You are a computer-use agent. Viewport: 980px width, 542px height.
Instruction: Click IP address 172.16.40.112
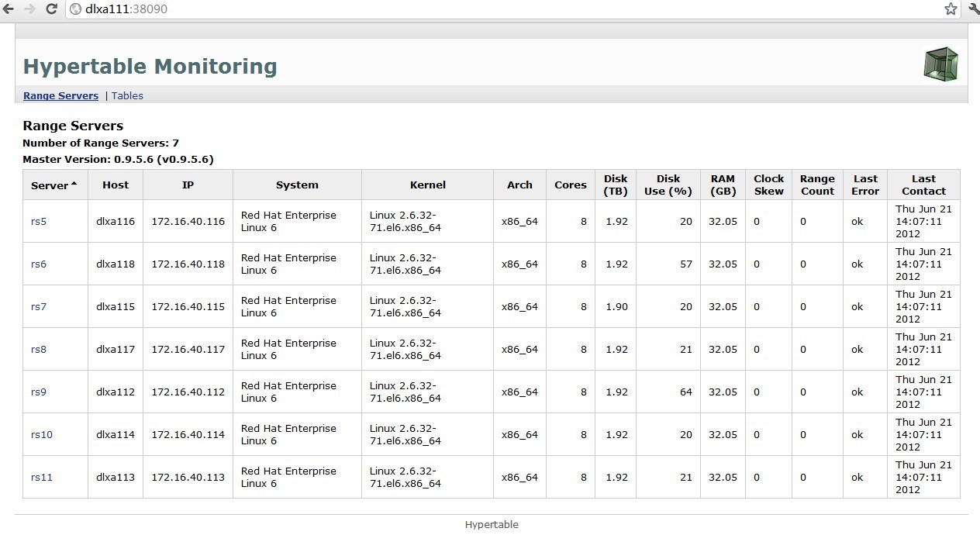(188, 392)
